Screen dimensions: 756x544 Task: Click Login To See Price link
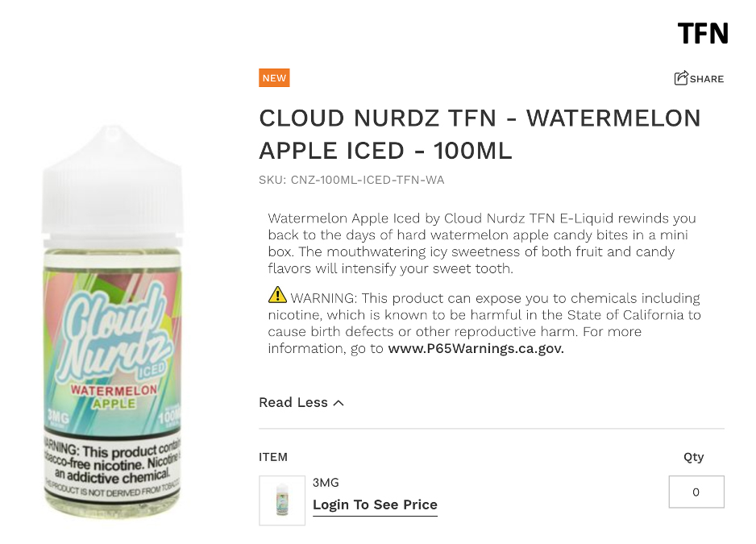[x=375, y=505]
